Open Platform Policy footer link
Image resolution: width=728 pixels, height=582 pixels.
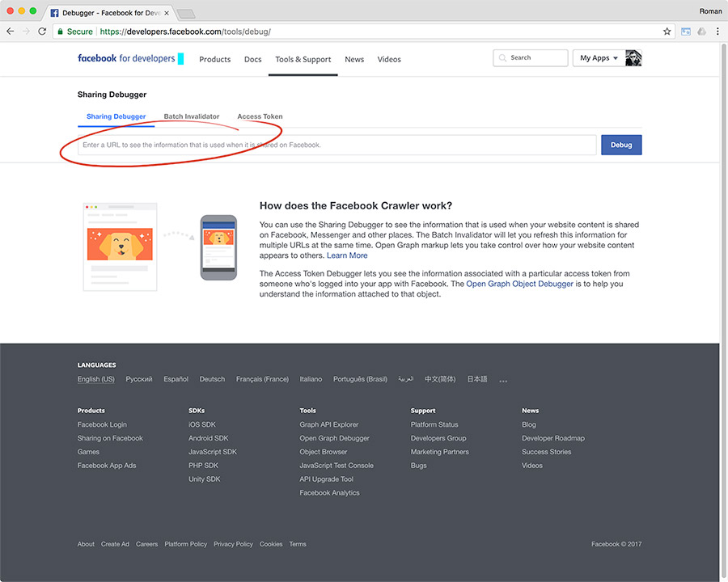186,544
